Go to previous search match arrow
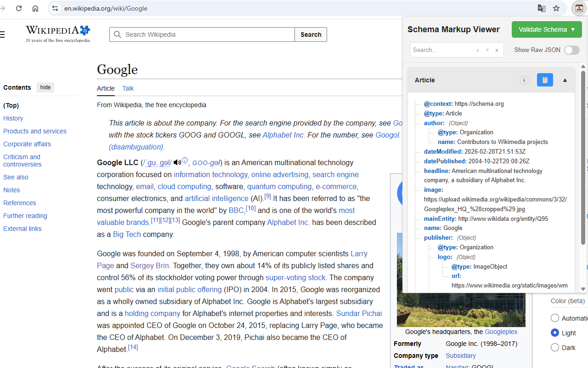The image size is (588, 368). (x=478, y=50)
